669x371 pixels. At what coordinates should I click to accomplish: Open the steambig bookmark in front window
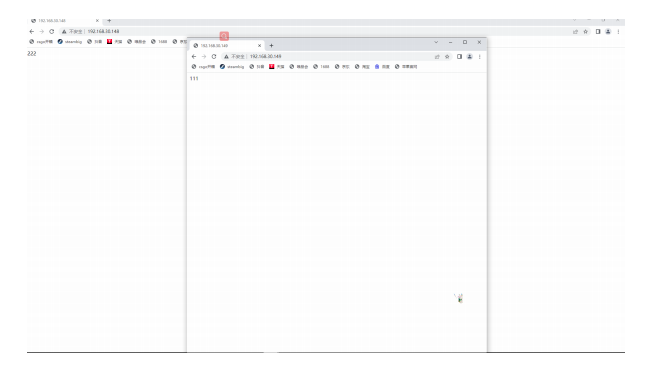tap(232, 67)
